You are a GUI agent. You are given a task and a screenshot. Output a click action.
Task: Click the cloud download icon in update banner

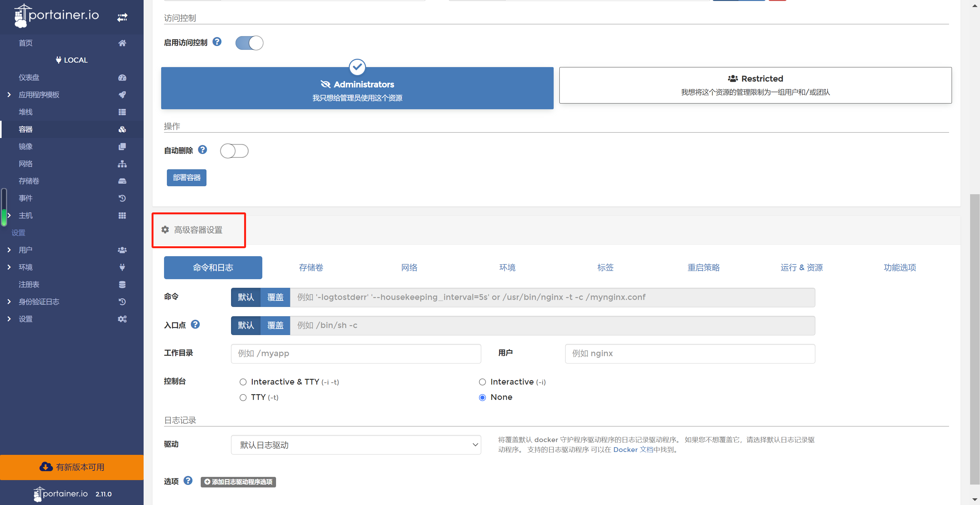pyautogui.click(x=46, y=467)
